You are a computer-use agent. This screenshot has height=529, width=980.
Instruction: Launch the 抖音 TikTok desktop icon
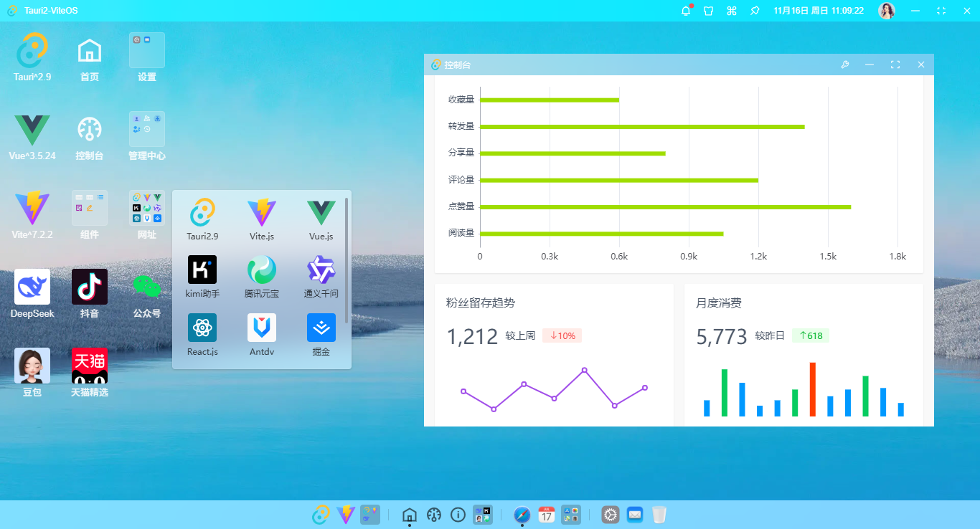90,287
